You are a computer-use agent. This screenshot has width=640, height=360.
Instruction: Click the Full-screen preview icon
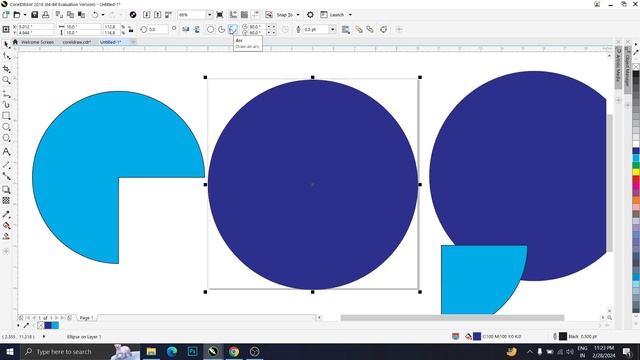(220, 15)
